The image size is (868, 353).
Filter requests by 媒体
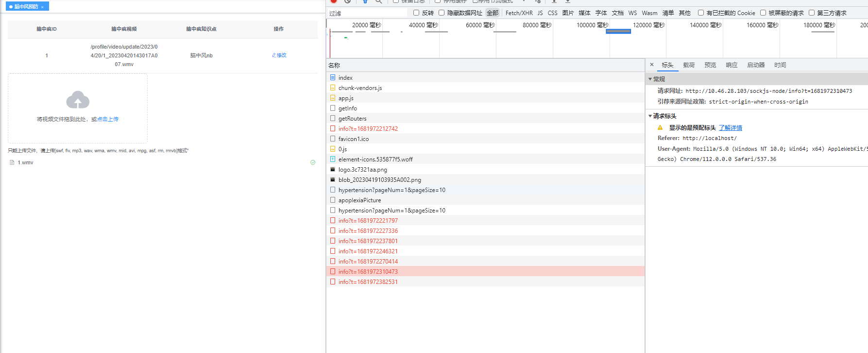(584, 13)
